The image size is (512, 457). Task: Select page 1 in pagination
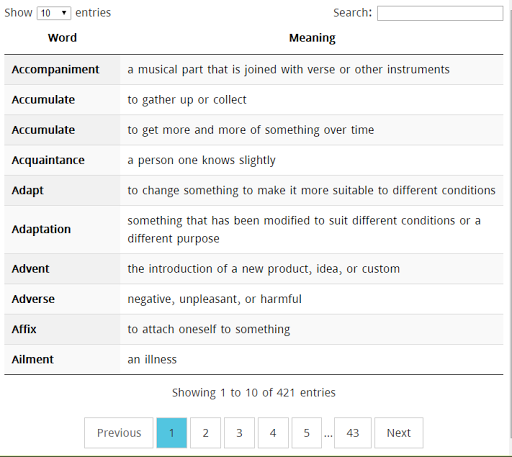pos(172,433)
